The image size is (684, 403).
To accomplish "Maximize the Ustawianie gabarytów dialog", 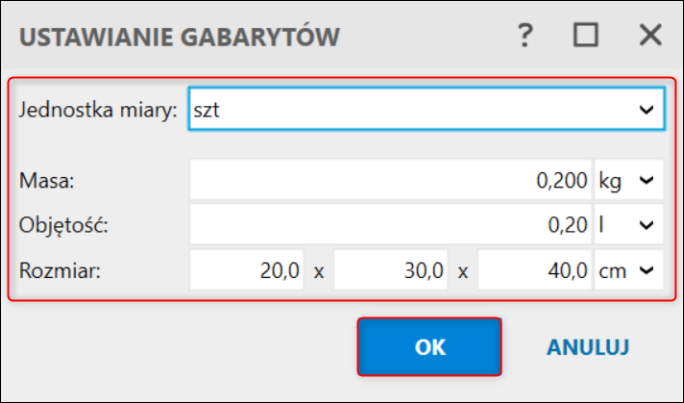I will tap(585, 35).
